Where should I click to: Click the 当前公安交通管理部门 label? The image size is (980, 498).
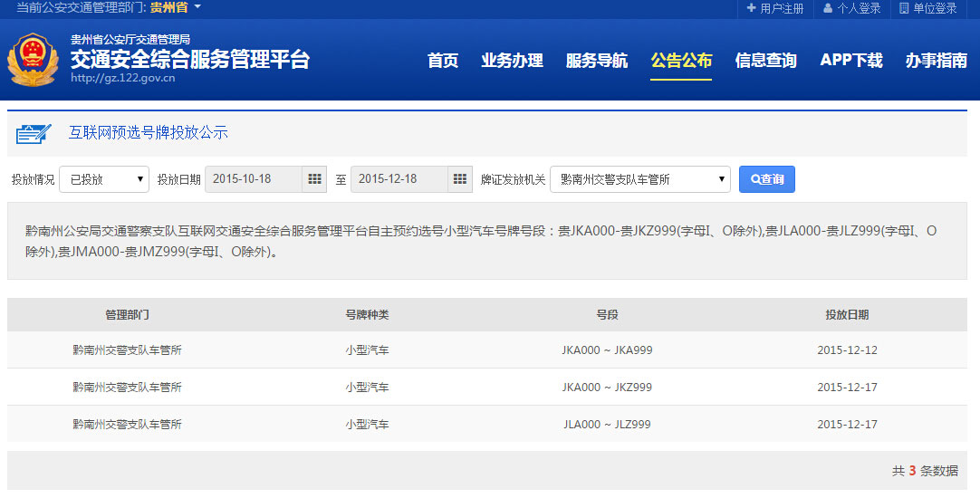pyautogui.click(x=81, y=7)
